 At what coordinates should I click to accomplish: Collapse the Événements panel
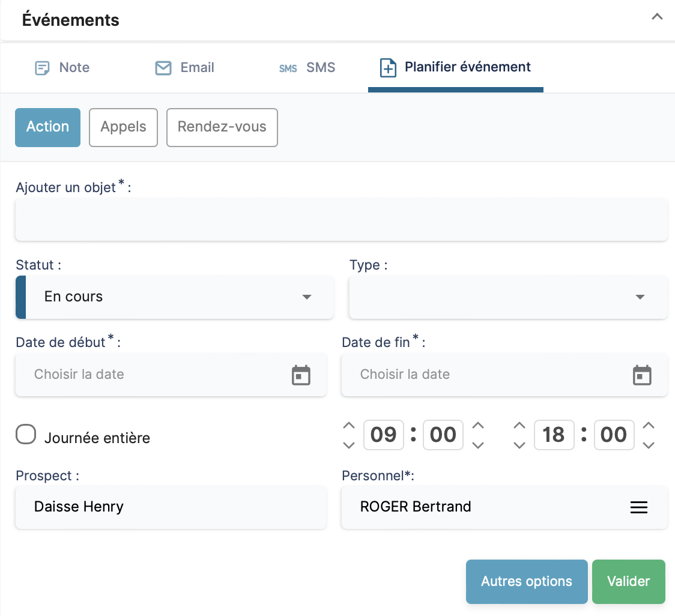click(657, 17)
